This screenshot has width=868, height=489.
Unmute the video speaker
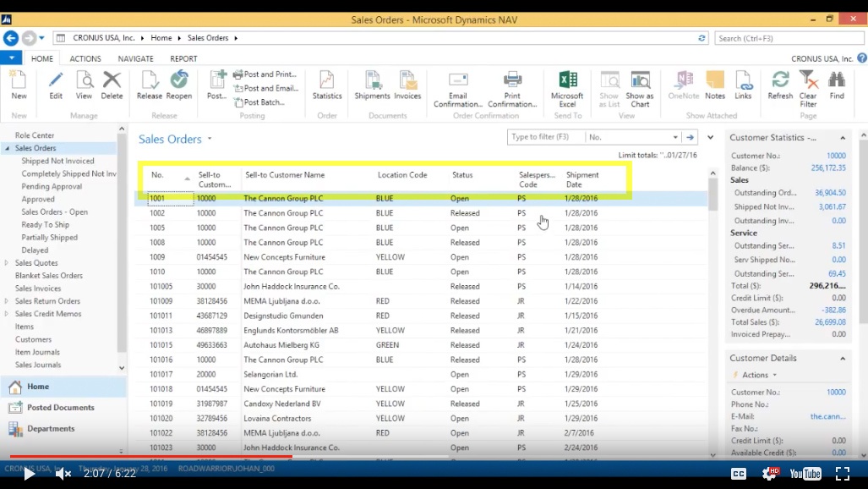click(63, 474)
